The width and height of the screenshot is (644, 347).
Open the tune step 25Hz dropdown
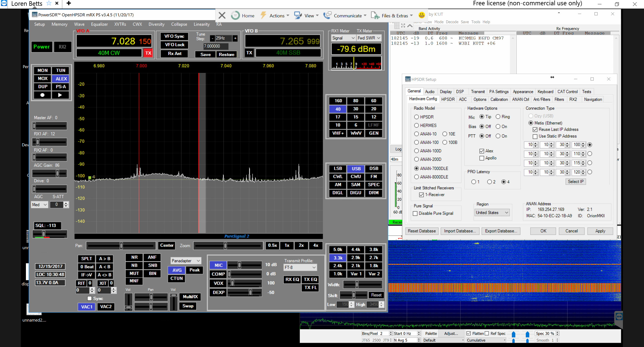click(x=223, y=38)
